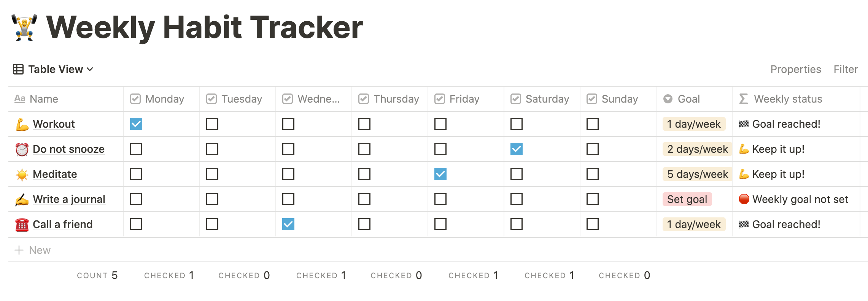Open the Properties menu
Screen dimensions: 868x301
tap(796, 69)
